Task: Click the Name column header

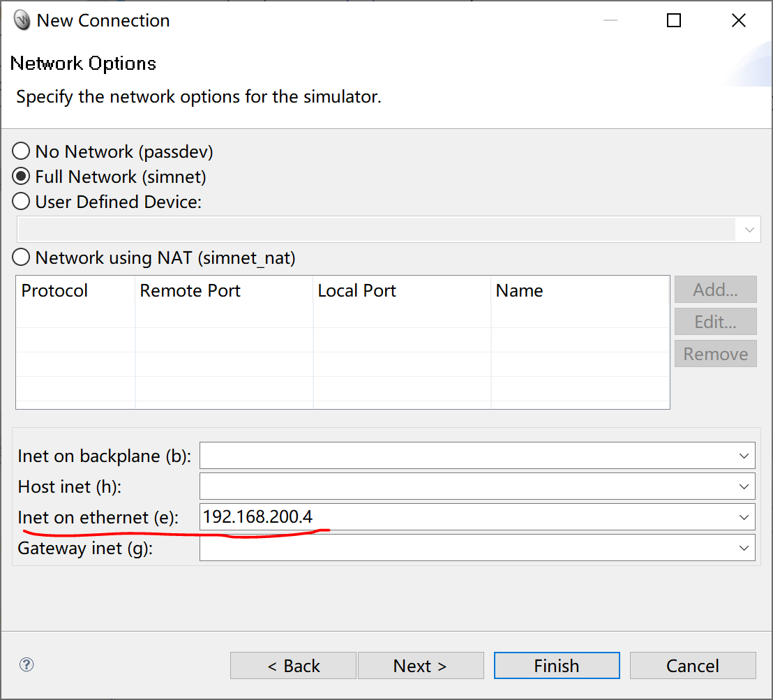Action: (519, 290)
